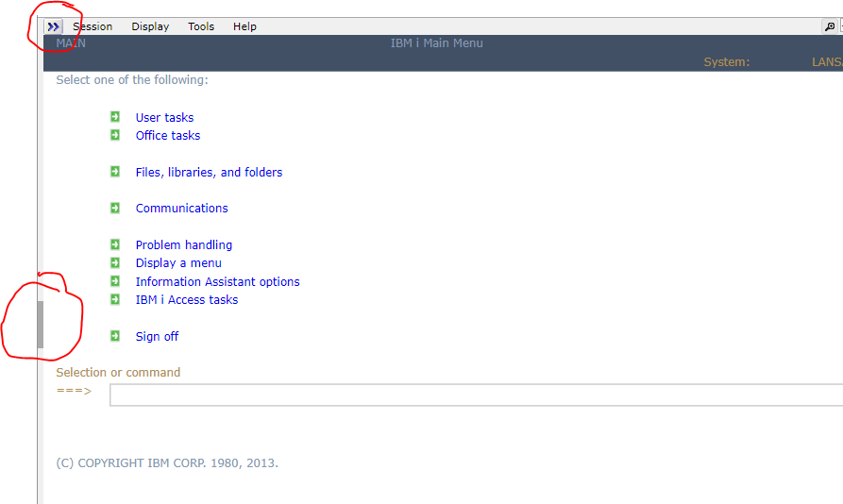Click the gray left-edge panel handle

41,325
